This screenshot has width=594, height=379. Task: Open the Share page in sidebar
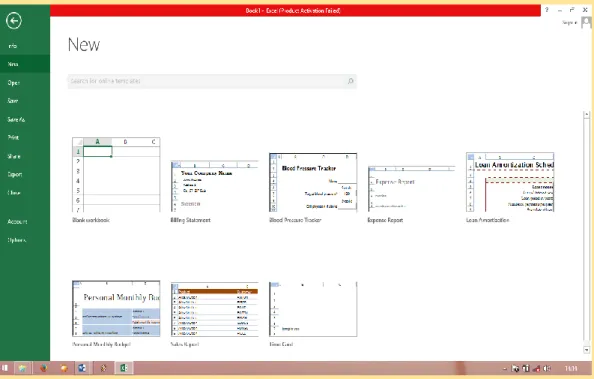(14, 156)
